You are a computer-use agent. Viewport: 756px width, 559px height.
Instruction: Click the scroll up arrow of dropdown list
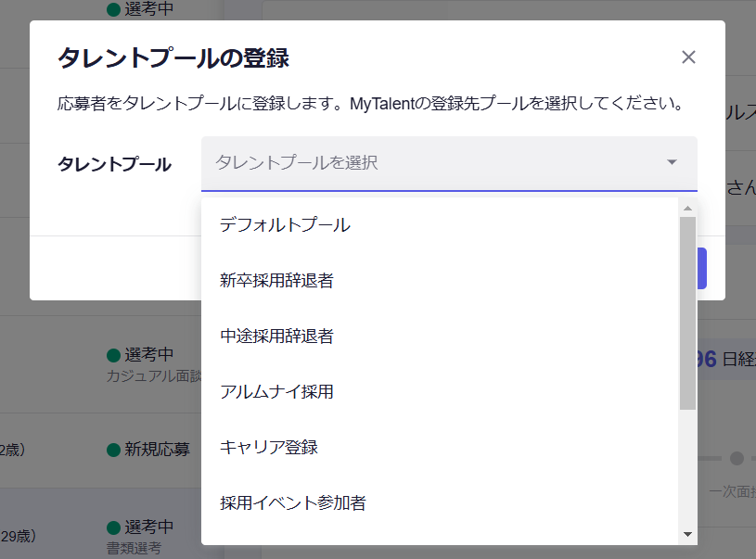tap(687, 208)
